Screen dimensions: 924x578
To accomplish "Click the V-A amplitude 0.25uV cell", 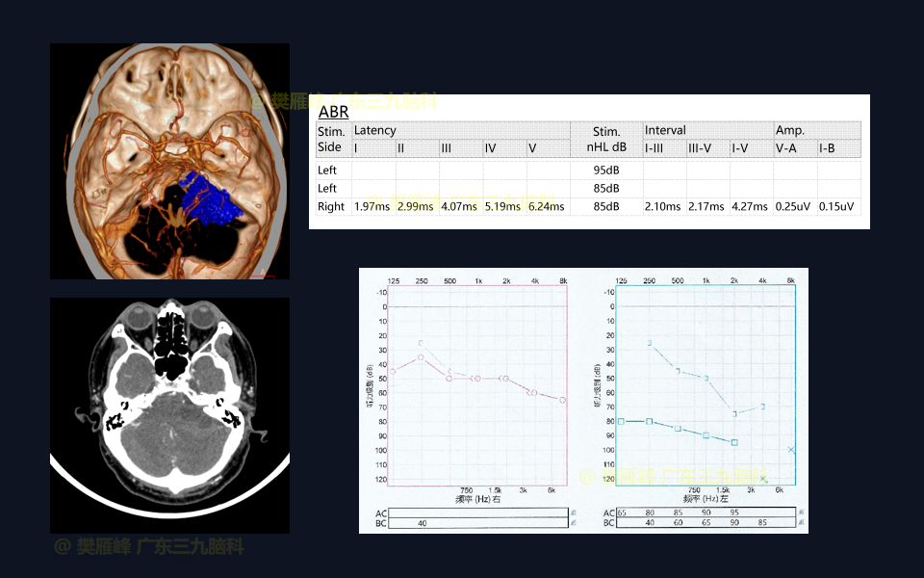I will [794, 206].
